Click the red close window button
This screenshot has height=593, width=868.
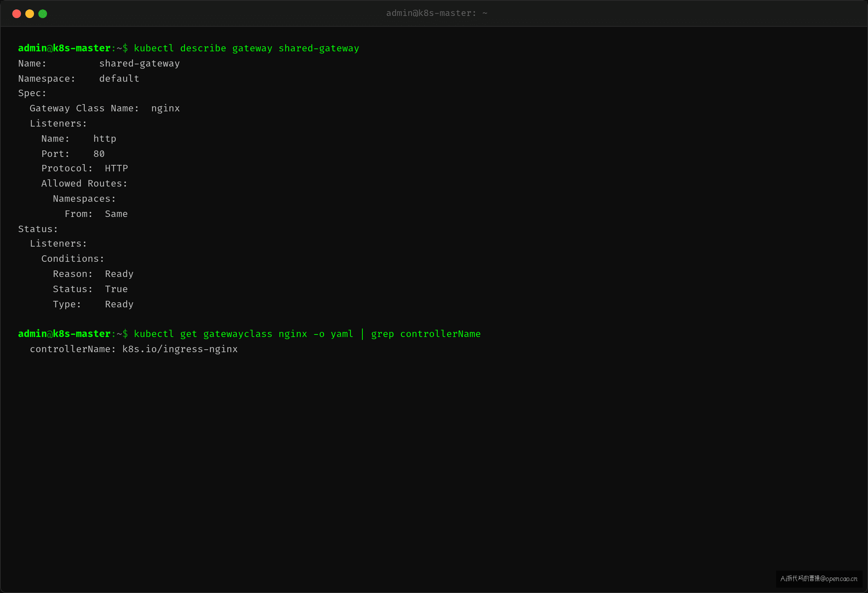(x=16, y=14)
